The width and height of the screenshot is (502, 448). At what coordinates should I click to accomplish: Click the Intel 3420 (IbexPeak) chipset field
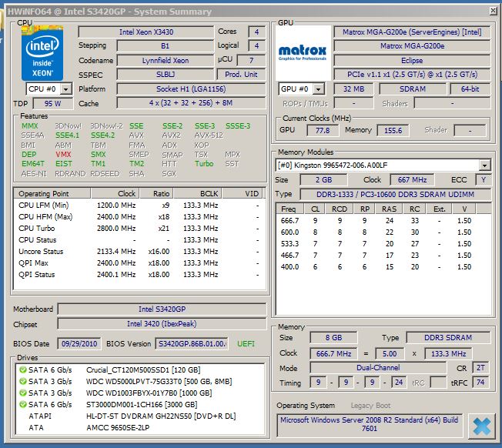pyautogui.click(x=162, y=324)
